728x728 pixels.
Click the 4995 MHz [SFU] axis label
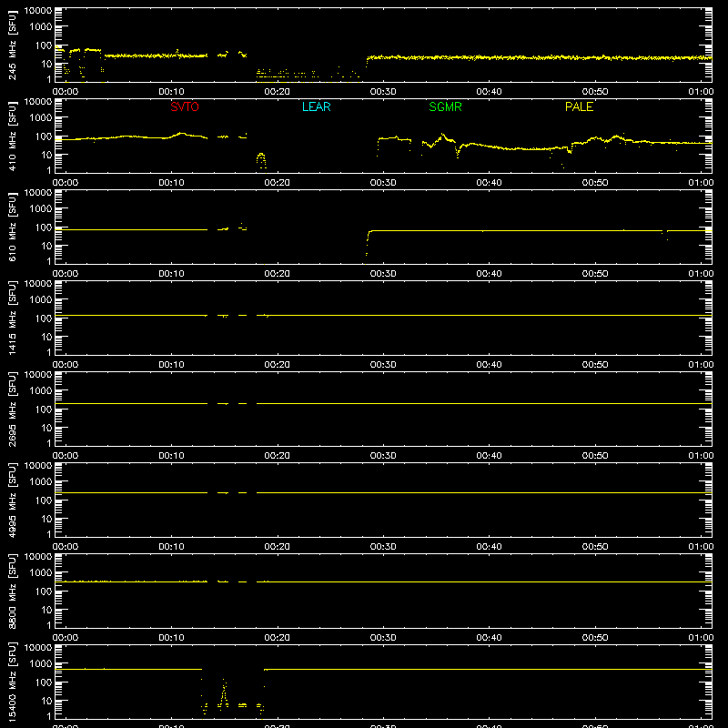click(12, 500)
